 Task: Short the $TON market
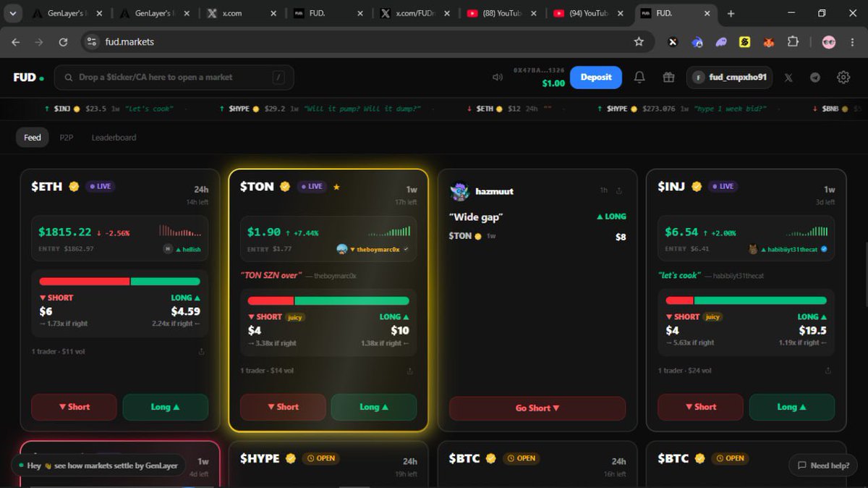282,407
